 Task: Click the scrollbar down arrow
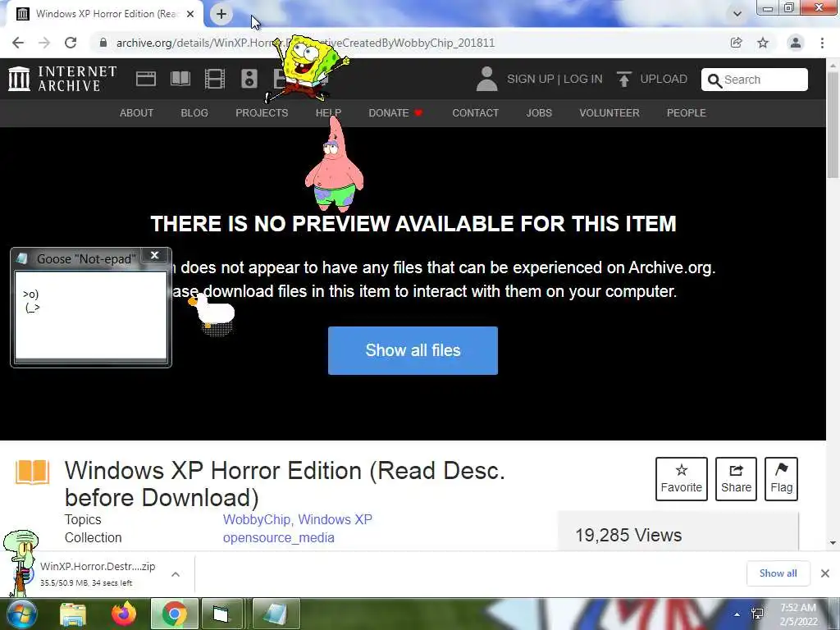pyautogui.click(x=833, y=543)
